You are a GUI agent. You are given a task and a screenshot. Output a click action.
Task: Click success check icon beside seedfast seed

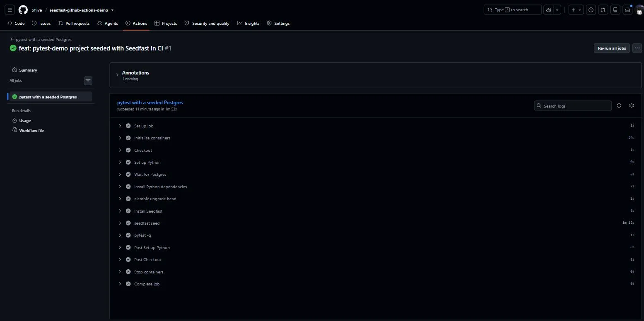point(128,223)
